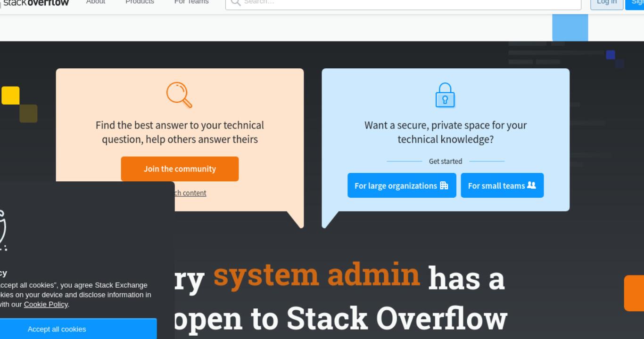Viewport: 644px width, 339px height.
Task: Click the "system admin" orange headline text
Action: tap(316, 275)
